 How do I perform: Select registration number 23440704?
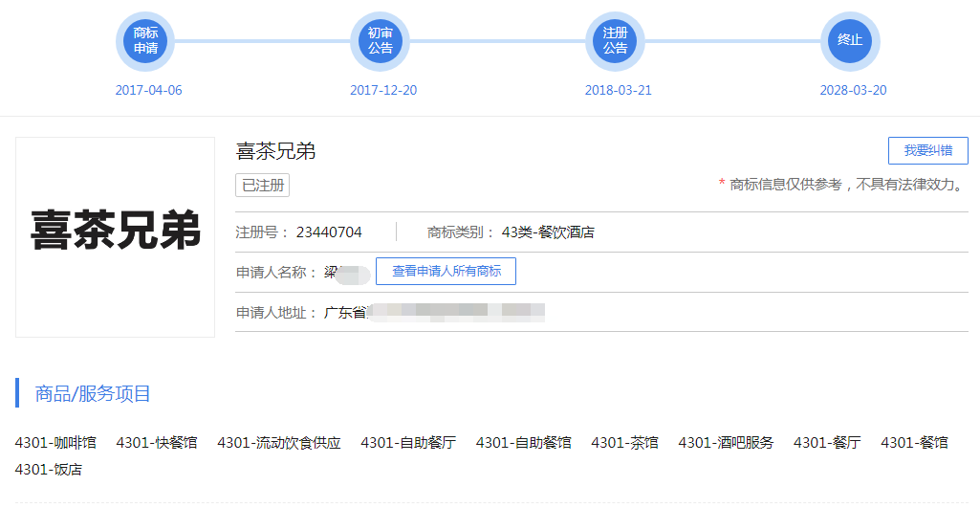329,232
